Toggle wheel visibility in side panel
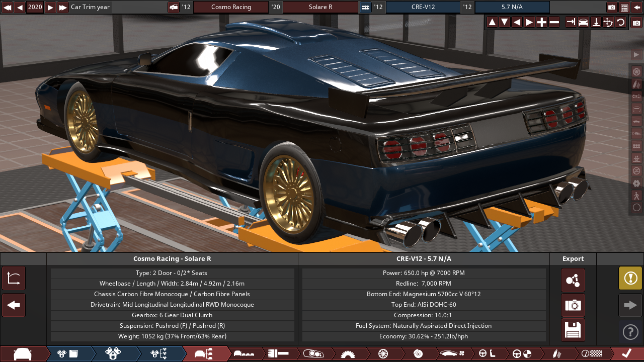 [x=636, y=71]
